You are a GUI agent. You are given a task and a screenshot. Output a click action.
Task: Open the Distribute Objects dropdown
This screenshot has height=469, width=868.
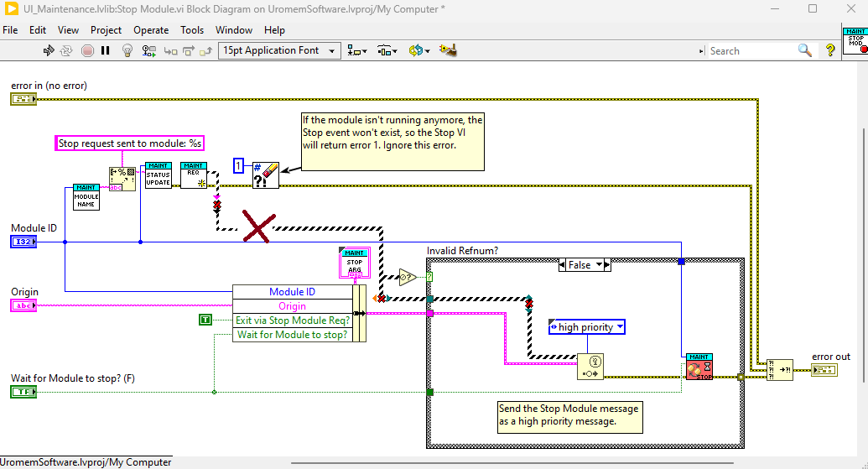click(x=387, y=51)
